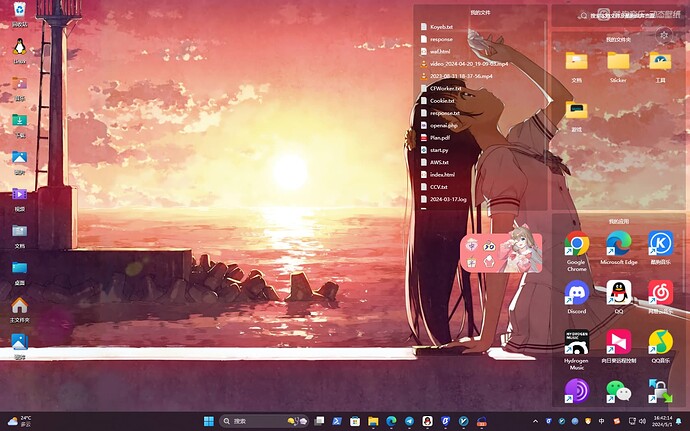Open the settings gear in folder panel
The height and width of the screenshot is (431, 690).
(x=664, y=35)
